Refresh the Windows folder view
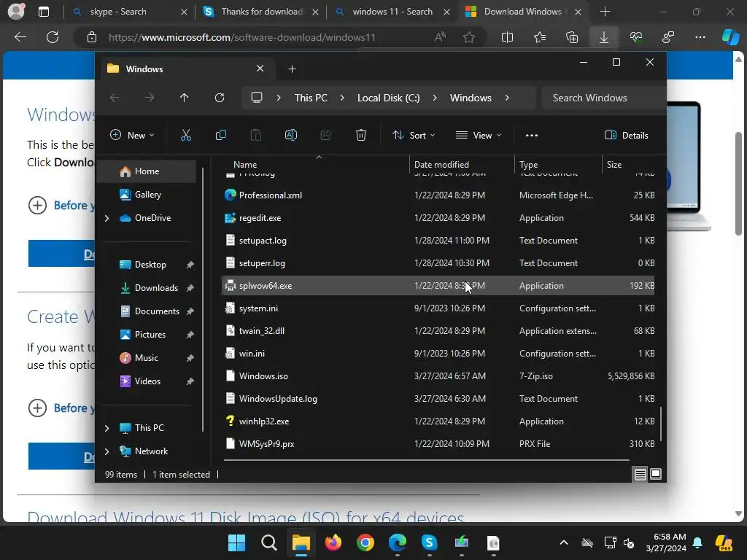The image size is (747, 560). [219, 98]
